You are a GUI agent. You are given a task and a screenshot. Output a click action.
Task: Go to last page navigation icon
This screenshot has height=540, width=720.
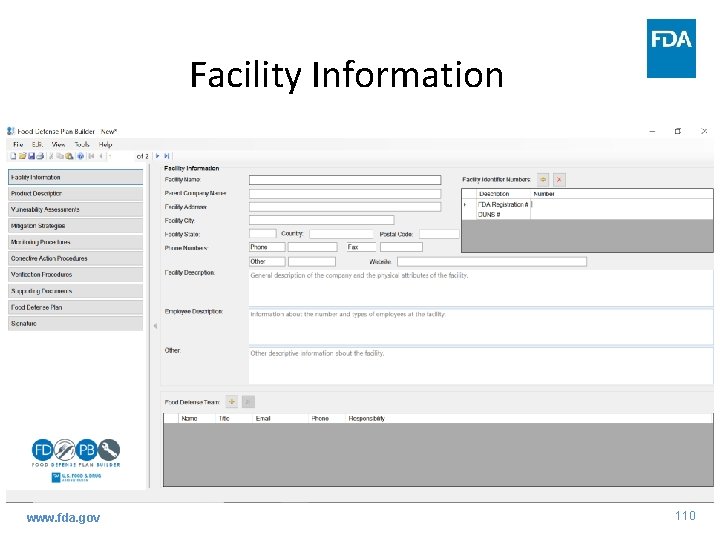pos(167,156)
